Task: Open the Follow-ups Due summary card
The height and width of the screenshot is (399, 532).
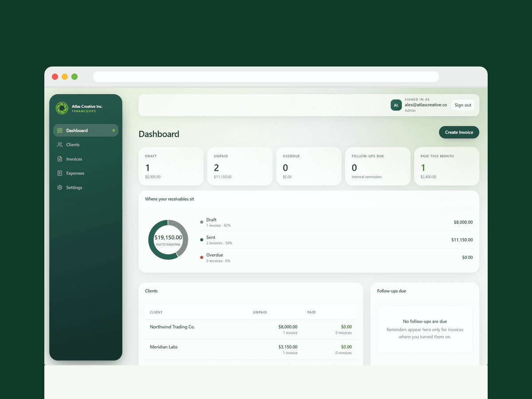Action: pos(378,166)
